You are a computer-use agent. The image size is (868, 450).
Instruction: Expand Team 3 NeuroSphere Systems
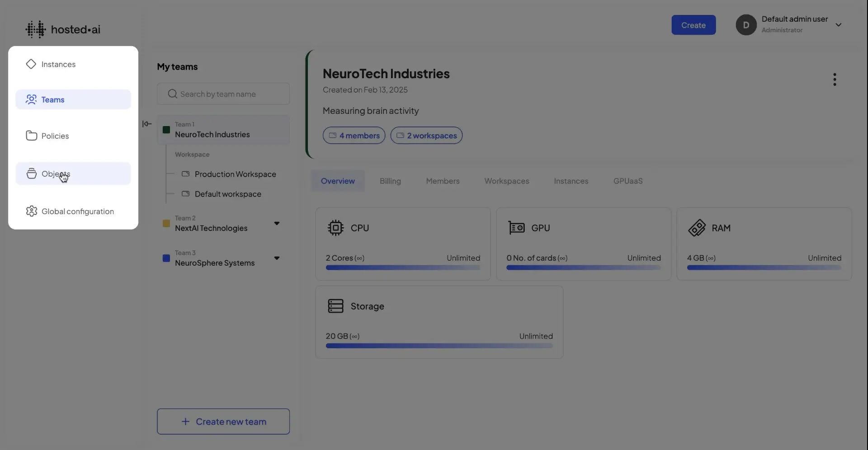pyautogui.click(x=277, y=258)
